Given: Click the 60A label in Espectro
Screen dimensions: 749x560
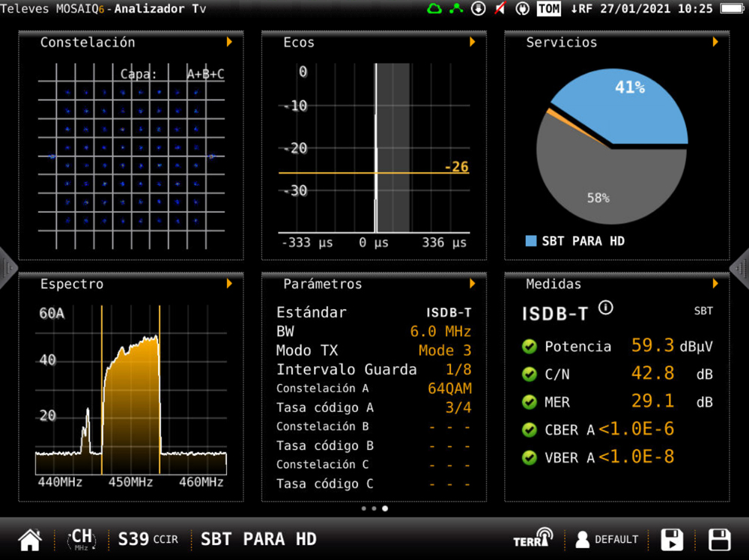Looking at the screenshot, I should pyautogui.click(x=52, y=313).
